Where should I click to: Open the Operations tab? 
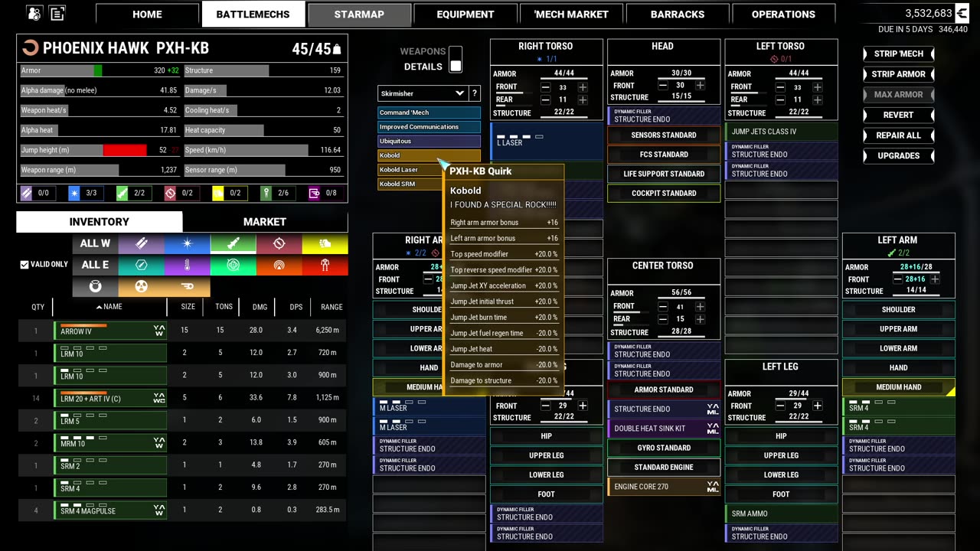click(783, 14)
